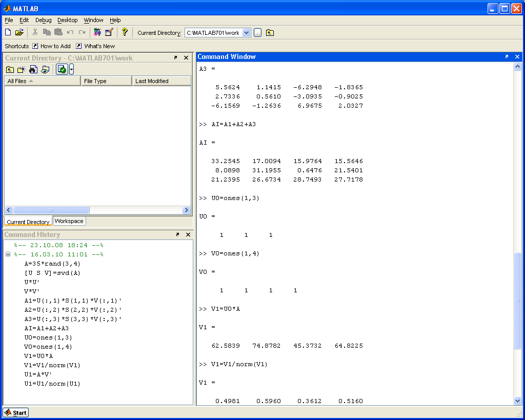The image size is (525, 420).
Task: Click Command Window scroll down arrow
Action: pyautogui.click(x=517, y=401)
